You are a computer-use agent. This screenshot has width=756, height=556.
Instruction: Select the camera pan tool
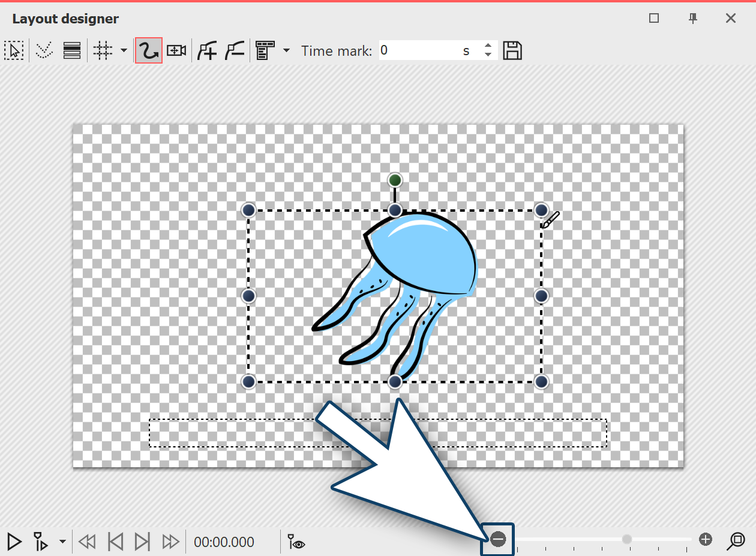point(176,51)
